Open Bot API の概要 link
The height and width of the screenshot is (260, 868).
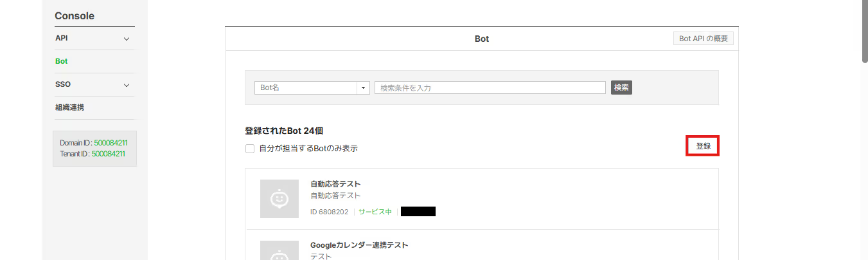tap(704, 39)
